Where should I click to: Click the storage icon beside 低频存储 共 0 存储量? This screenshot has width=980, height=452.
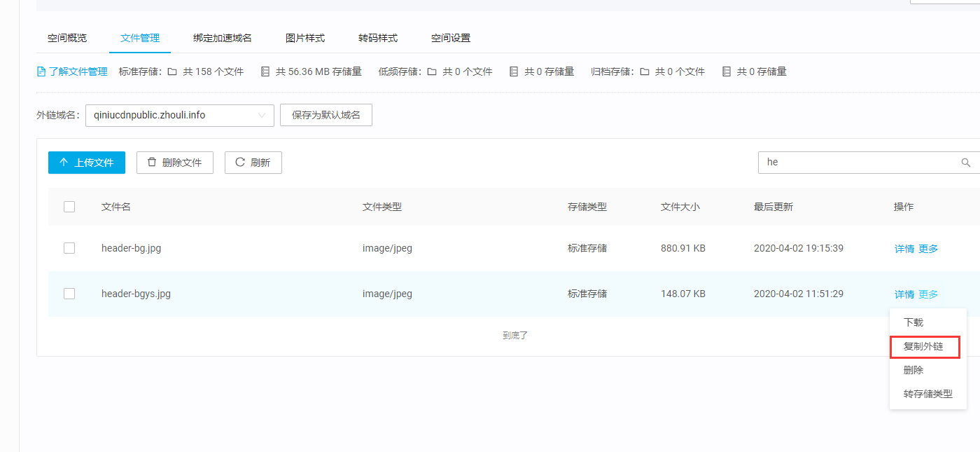514,71
